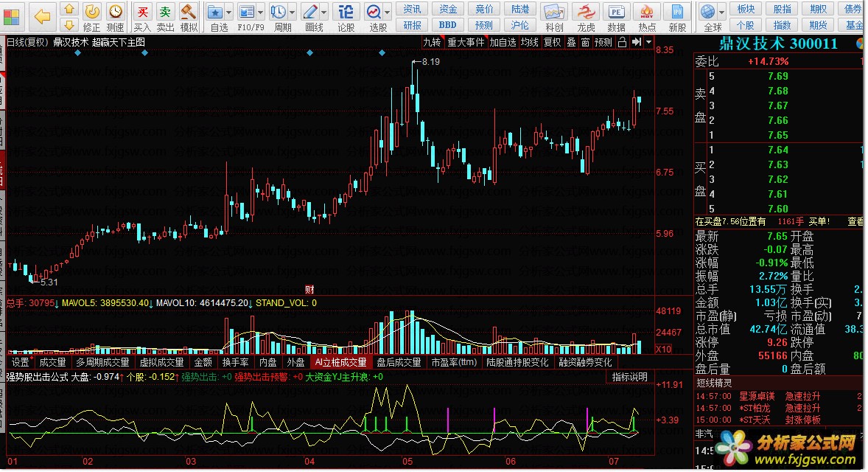The image size is (868, 472).
Task: Toggle the chart-bar 预测 forecast option
Action: coord(603,42)
